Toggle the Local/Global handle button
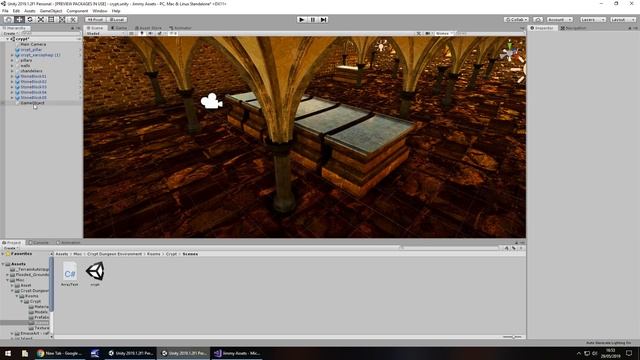 point(117,20)
